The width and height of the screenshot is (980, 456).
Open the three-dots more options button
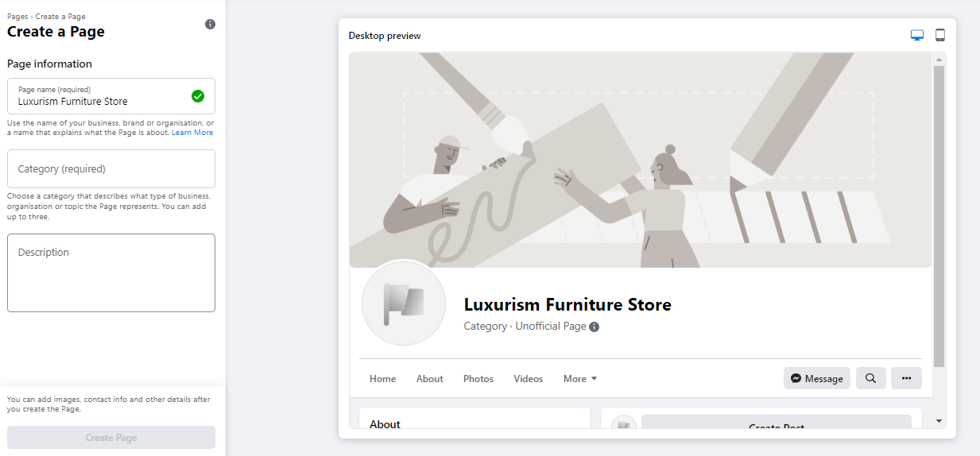[x=906, y=378]
